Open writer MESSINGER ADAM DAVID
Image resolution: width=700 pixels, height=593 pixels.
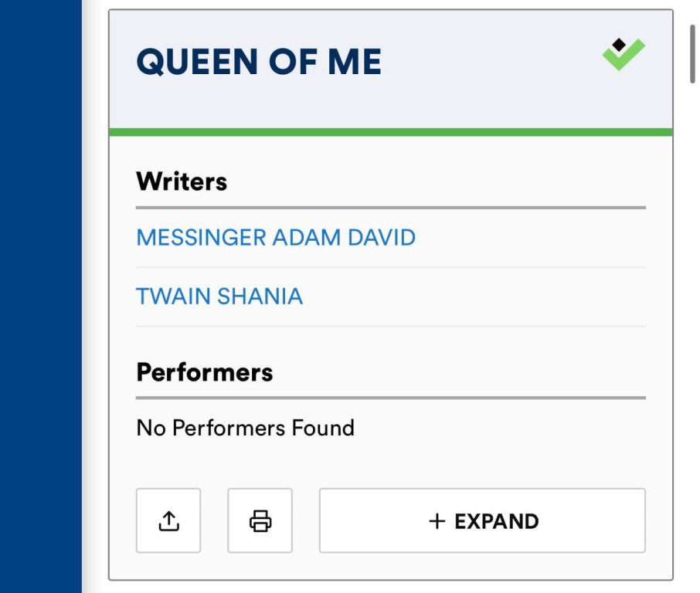[x=276, y=237]
